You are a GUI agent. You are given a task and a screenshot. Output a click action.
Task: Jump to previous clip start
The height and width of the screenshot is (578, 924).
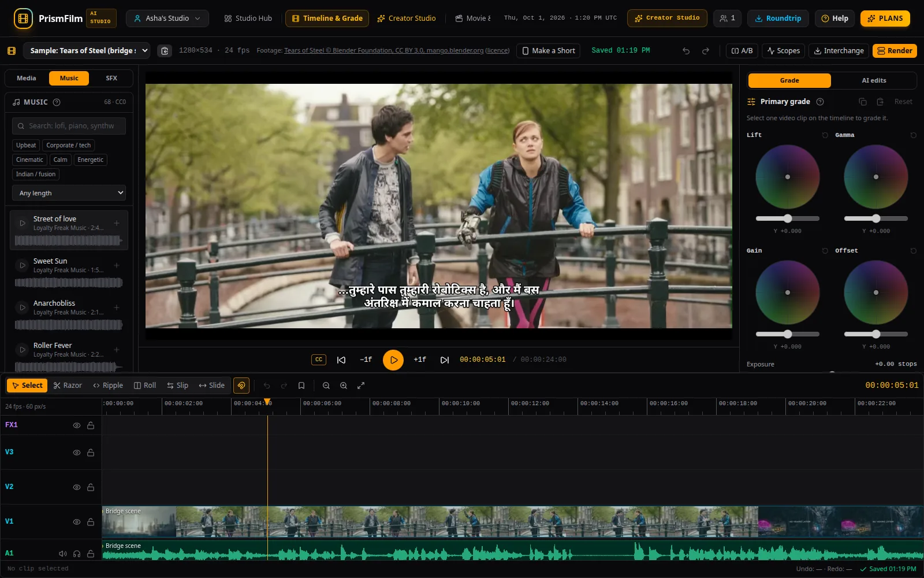(341, 360)
